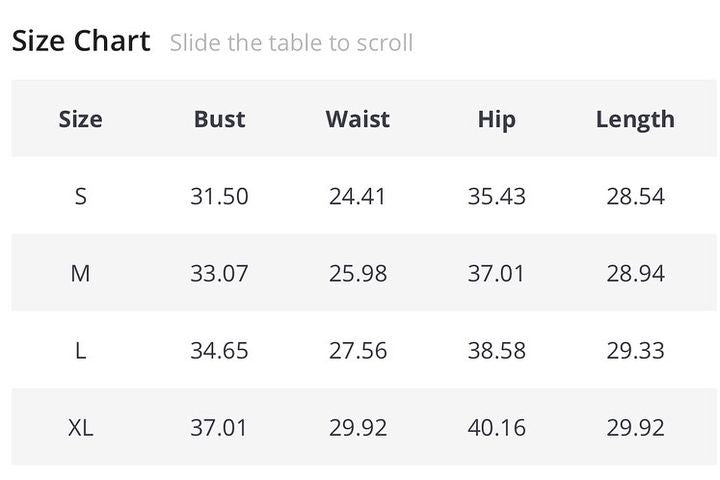Click the S bust value 31.50

click(x=219, y=196)
